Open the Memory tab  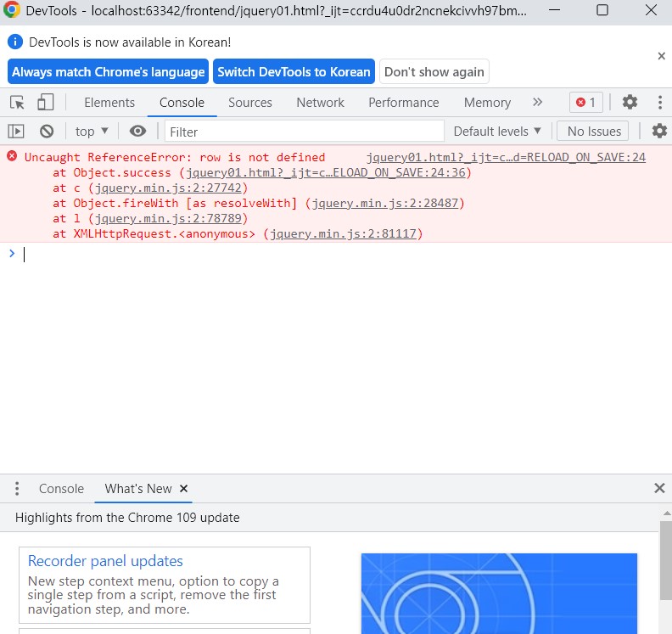tap(487, 103)
